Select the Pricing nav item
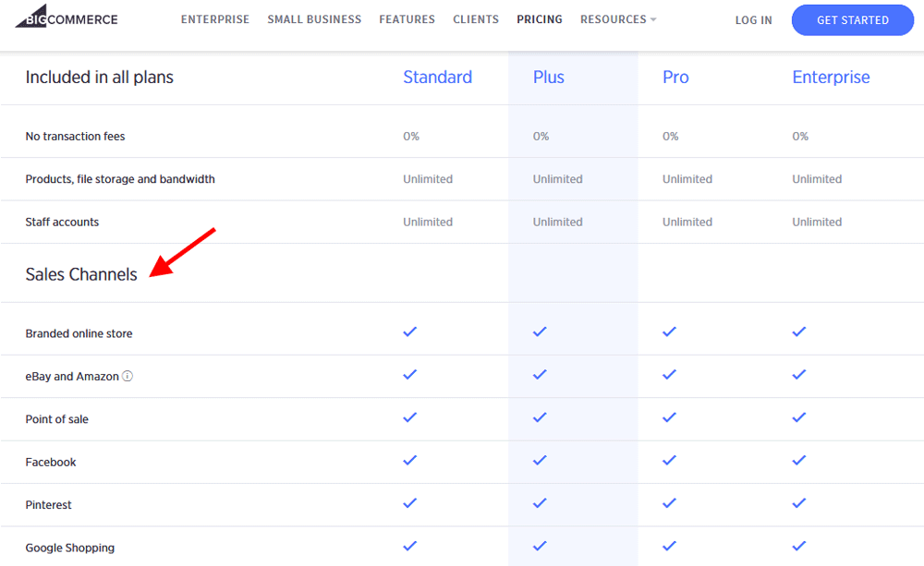This screenshot has width=924, height=566. 540,19
